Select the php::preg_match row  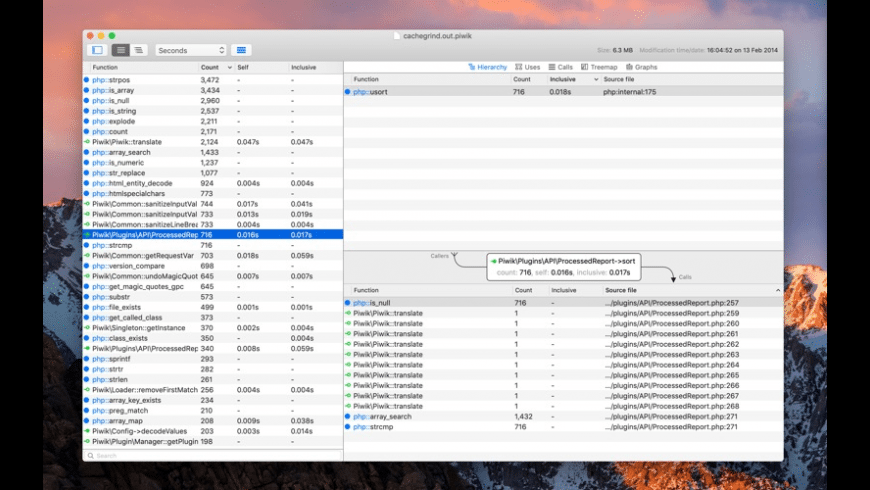coord(213,411)
